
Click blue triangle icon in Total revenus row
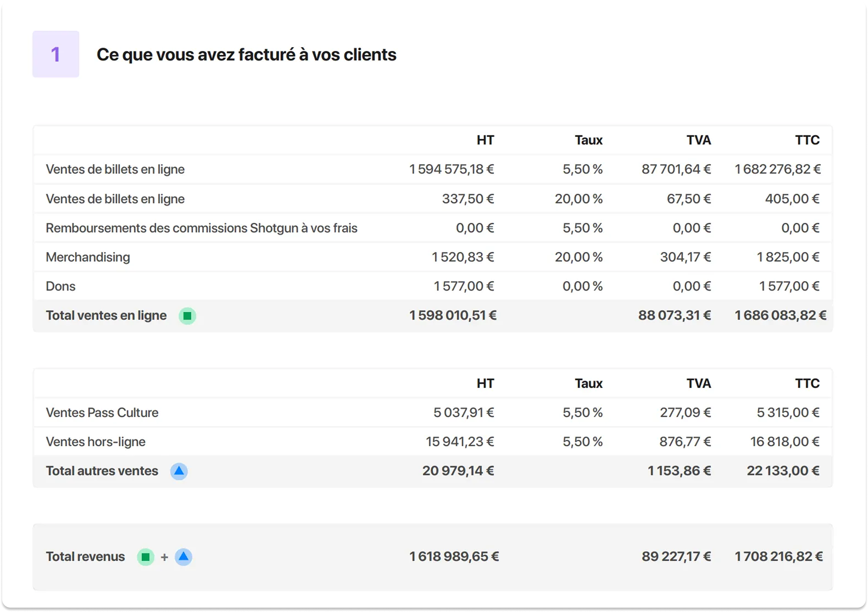[x=183, y=557]
